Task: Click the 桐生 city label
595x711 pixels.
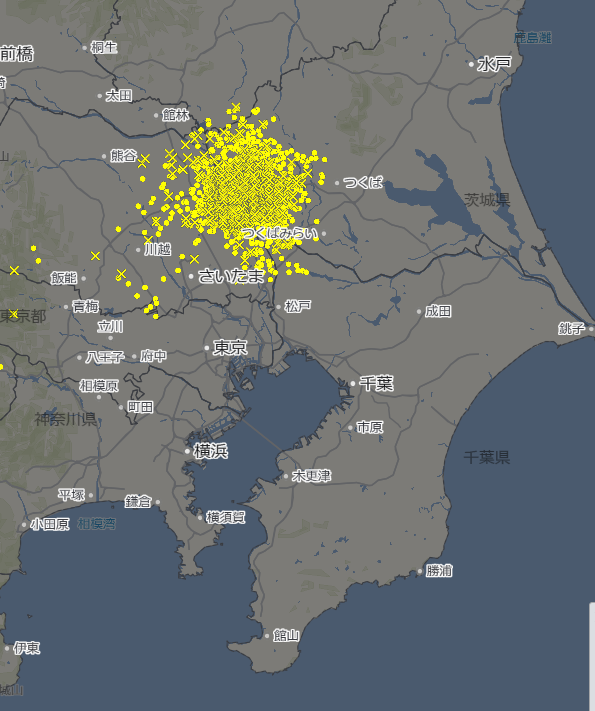Action: 104,47
